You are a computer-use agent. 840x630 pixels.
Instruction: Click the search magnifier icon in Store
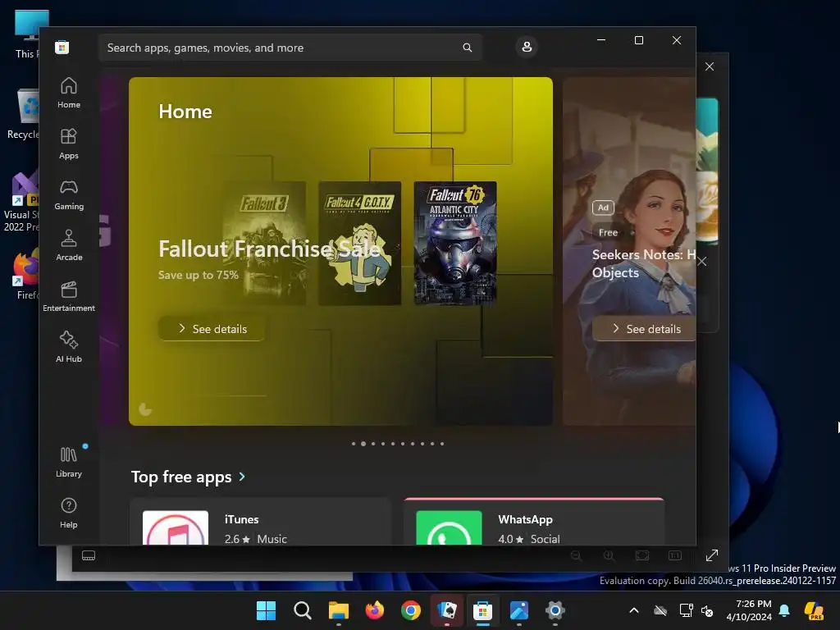pos(467,48)
